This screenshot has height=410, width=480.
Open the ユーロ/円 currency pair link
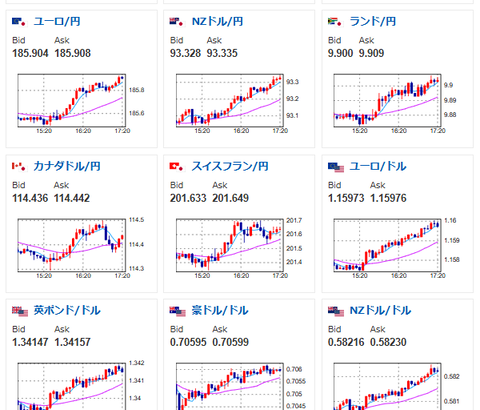57,22
